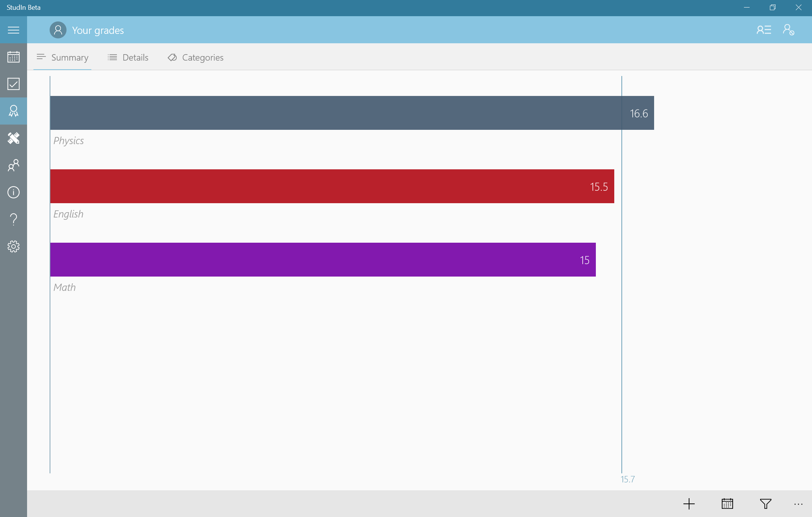Switch to the Categories tab

click(195, 58)
